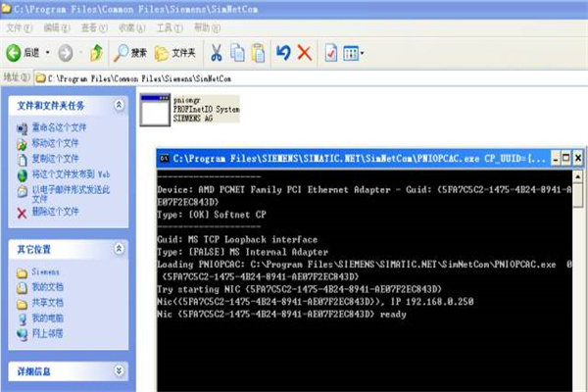The image size is (588, 392).
Task: Click the globe publish-to-Web icon
Action: point(23,175)
